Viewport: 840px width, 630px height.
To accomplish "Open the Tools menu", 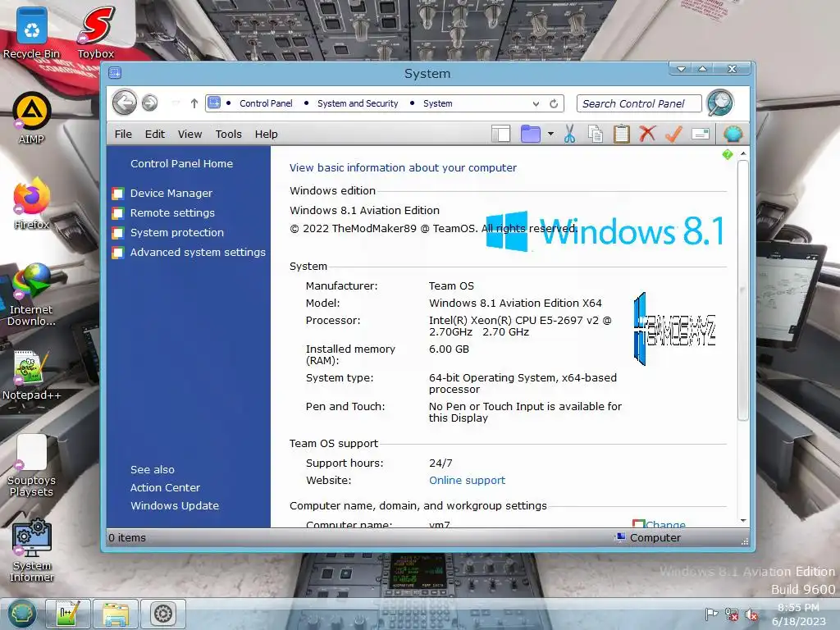I will point(228,134).
